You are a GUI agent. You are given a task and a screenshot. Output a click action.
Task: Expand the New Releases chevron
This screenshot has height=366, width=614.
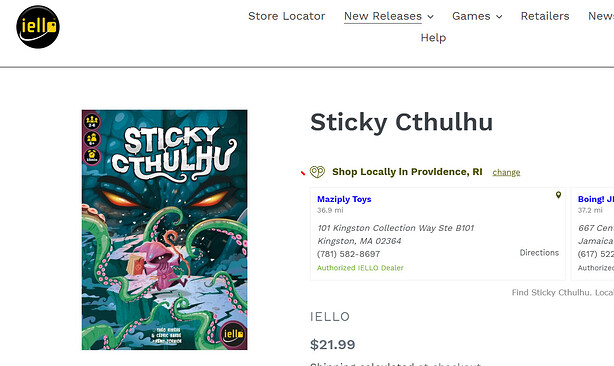(430, 16)
